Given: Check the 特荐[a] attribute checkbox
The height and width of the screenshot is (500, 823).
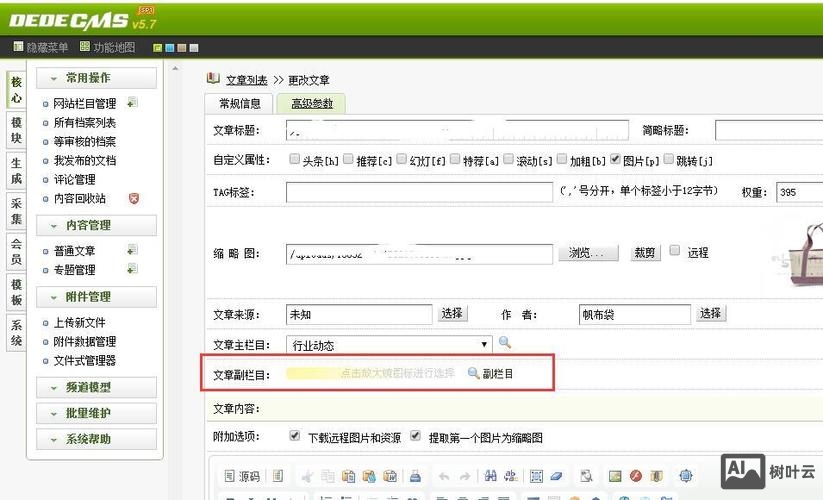Looking at the screenshot, I should (455, 159).
